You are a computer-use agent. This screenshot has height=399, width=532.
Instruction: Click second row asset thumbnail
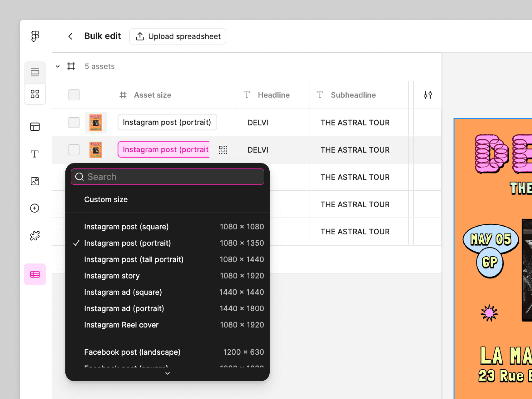(x=96, y=150)
